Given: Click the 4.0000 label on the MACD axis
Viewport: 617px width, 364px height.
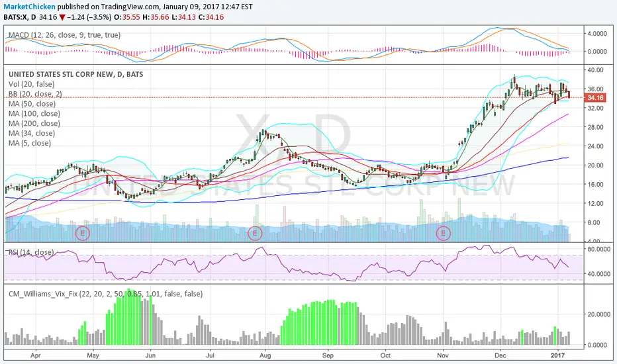Looking at the screenshot, I should click(597, 34).
